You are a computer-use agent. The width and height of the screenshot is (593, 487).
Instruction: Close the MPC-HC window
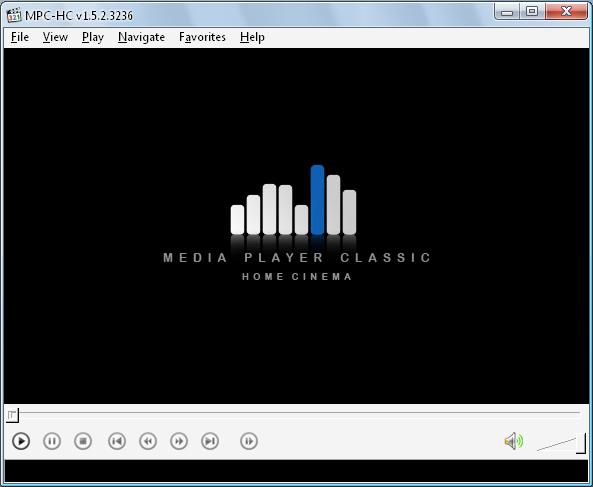(566, 12)
